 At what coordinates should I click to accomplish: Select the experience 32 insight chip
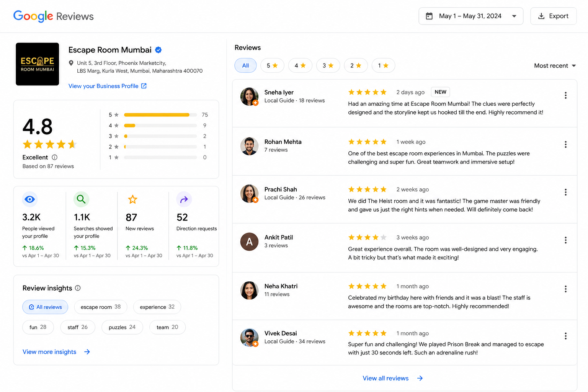pos(157,307)
